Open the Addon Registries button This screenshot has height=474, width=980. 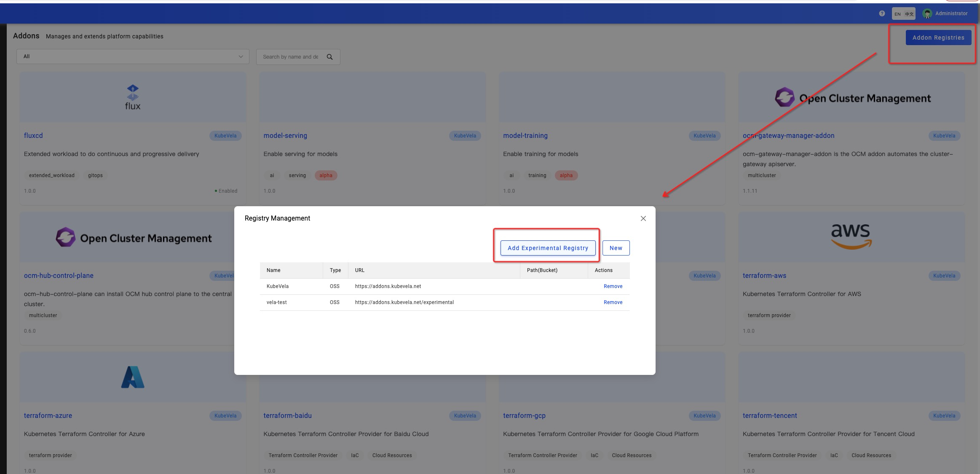(938, 38)
